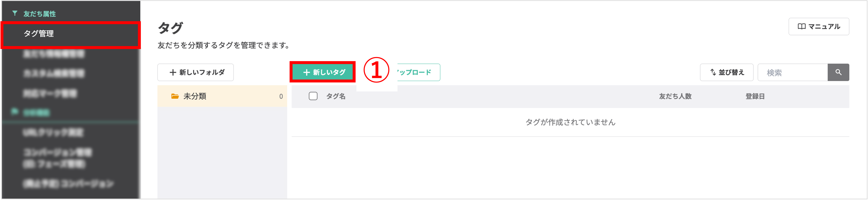This screenshot has height=200, width=868.
Task: Open blurred 対応マーク管理 sidebar entry
Action: pos(50,93)
